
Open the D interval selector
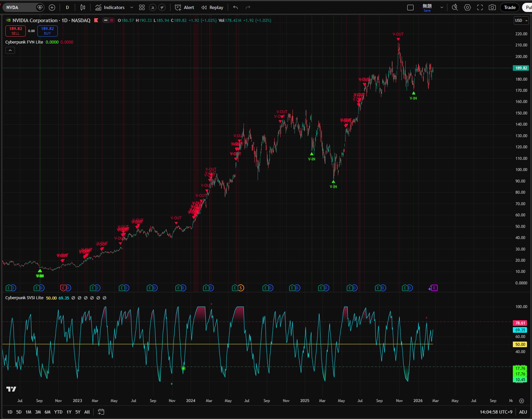click(x=67, y=8)
